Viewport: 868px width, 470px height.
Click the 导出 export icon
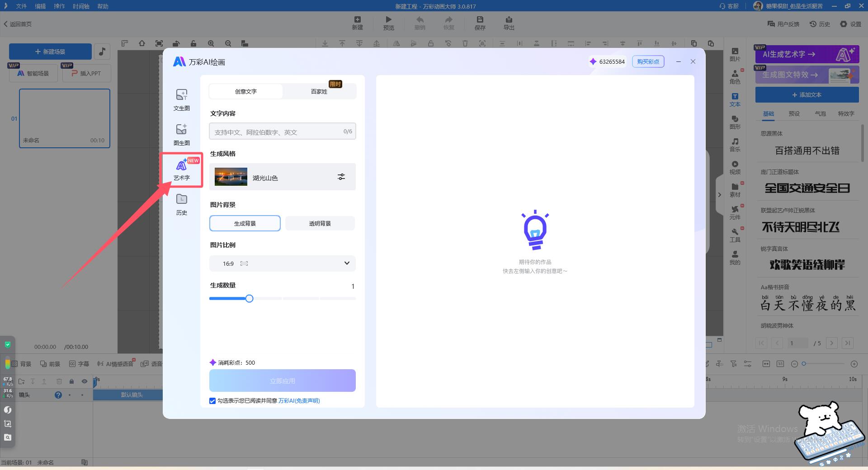[509, 23]
